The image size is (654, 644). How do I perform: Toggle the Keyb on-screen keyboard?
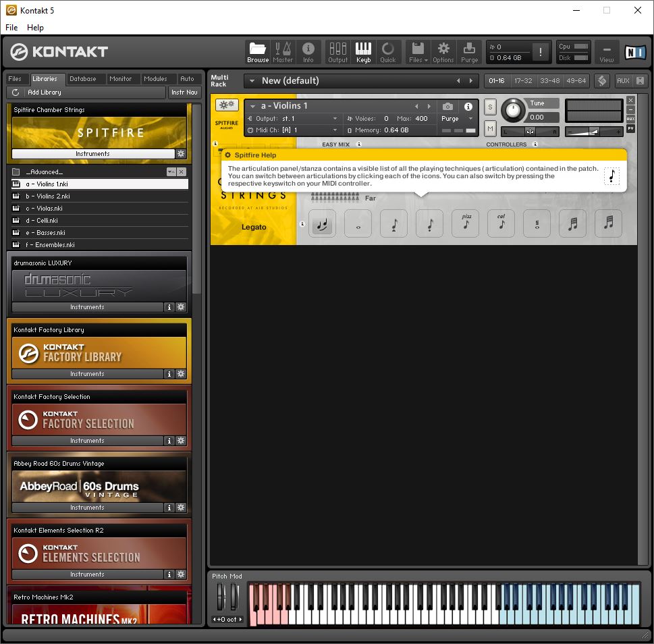click(363, 52)
